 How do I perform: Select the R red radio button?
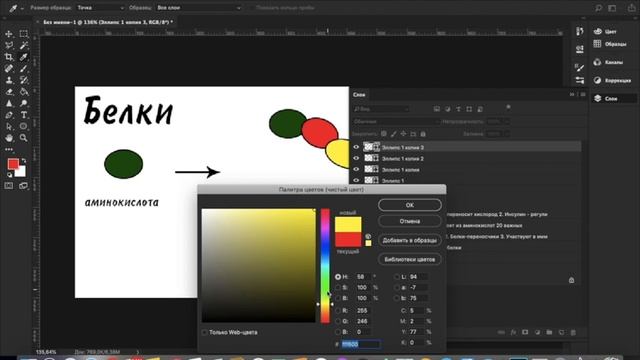click(338, 311)
